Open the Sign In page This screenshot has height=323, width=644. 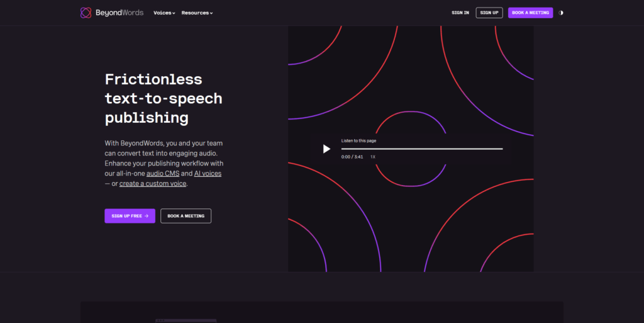click(460, 13)
